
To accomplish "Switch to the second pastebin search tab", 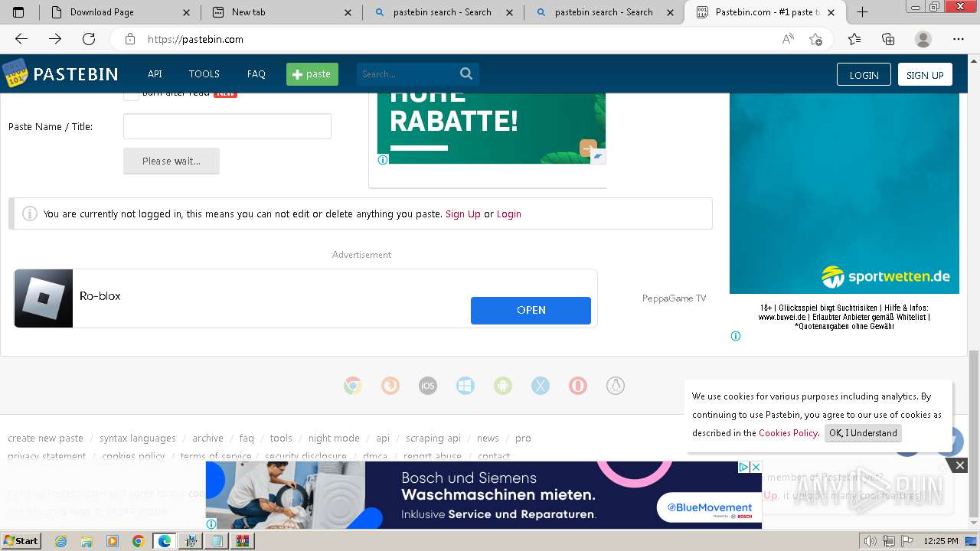I will click(x=604, y=12).
